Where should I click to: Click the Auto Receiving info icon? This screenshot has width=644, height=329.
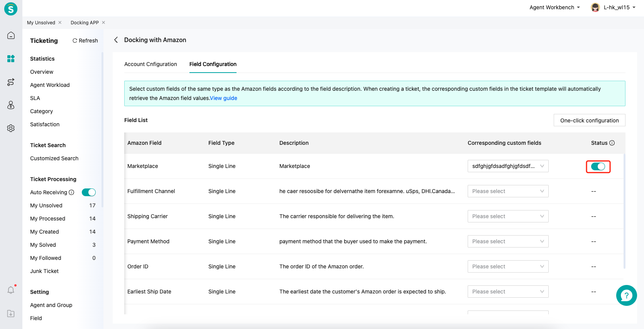(71, 192)
